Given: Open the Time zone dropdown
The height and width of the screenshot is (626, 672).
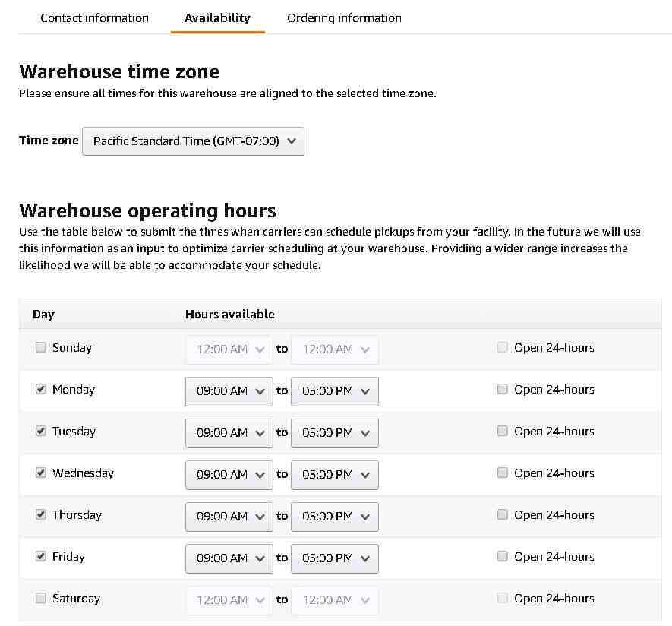Looking at the screenshot, I should [193, 141].
